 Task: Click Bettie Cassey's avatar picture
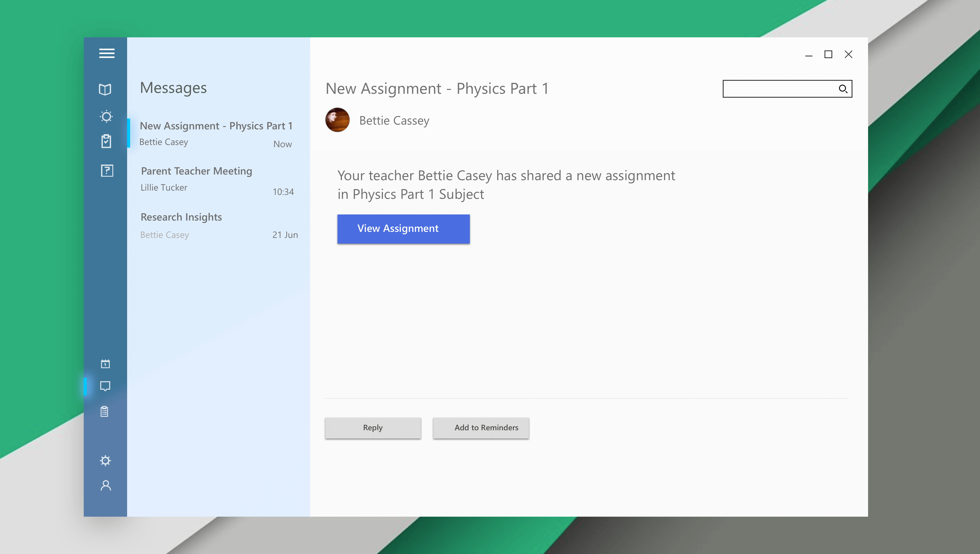pos(338,120)
